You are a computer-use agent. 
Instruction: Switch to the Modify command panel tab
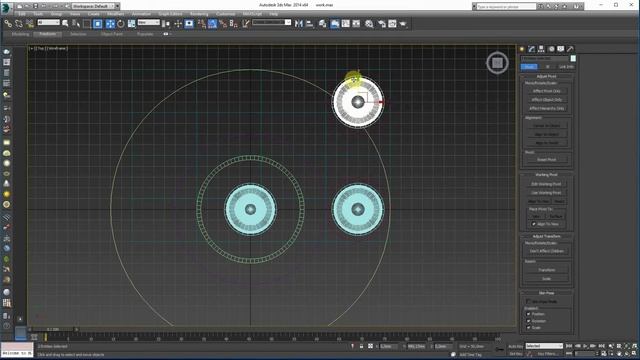click(531, 49)
